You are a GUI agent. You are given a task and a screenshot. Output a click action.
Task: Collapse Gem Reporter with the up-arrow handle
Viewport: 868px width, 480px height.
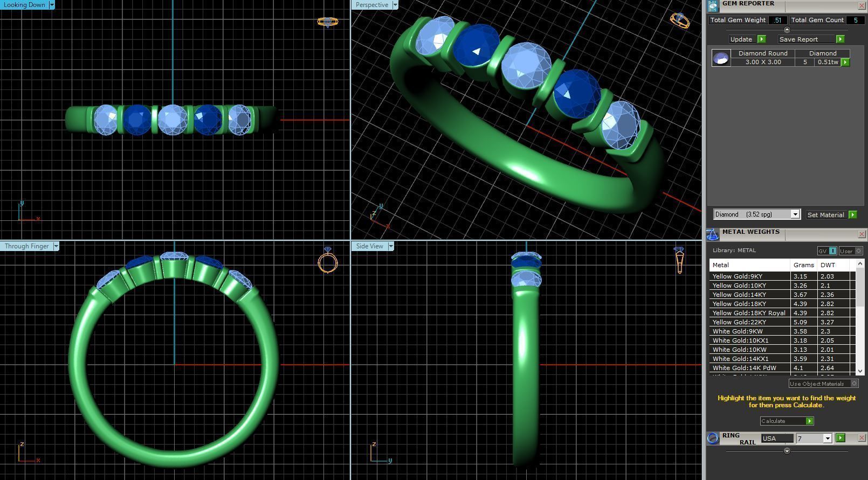point(787,30)
